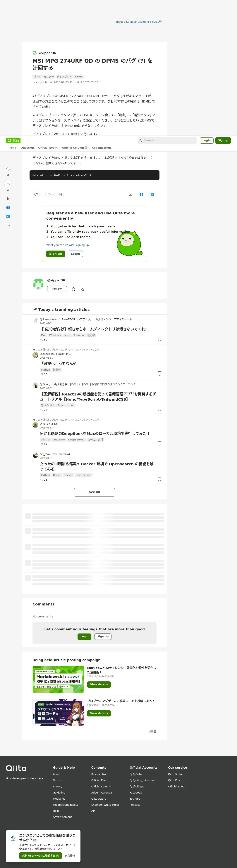Open footer Official Shop link
This screenshot has height=868, width=237.
176,787
